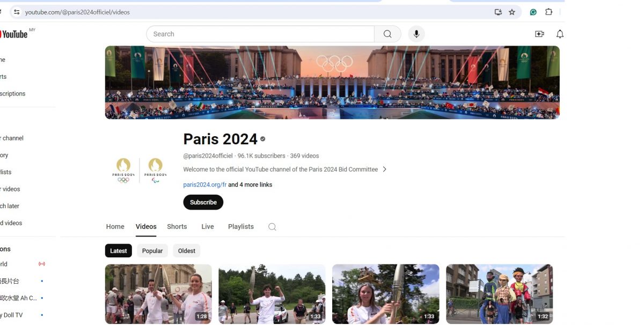Filter videos by Popular

[x=152, y=251]
